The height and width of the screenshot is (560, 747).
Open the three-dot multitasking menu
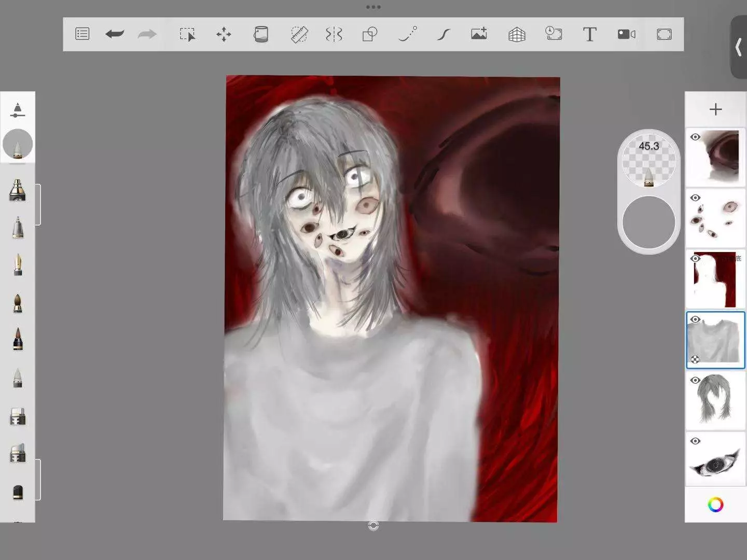373,7
